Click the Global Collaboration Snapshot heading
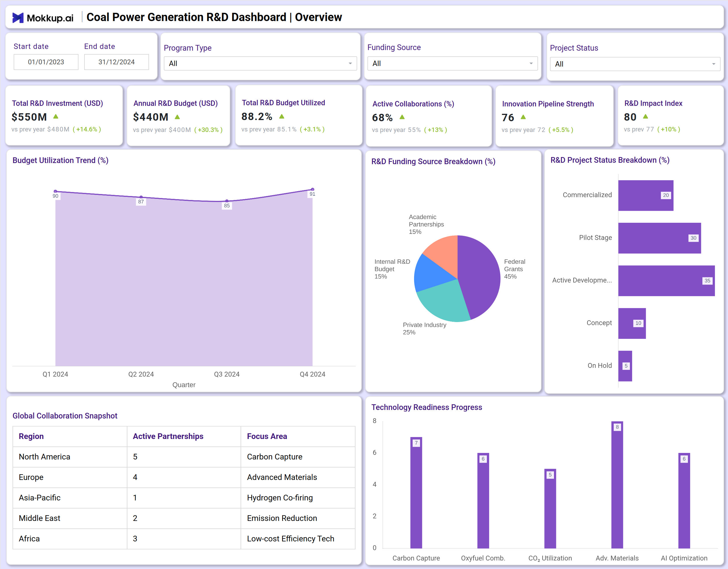 (65, 416)
